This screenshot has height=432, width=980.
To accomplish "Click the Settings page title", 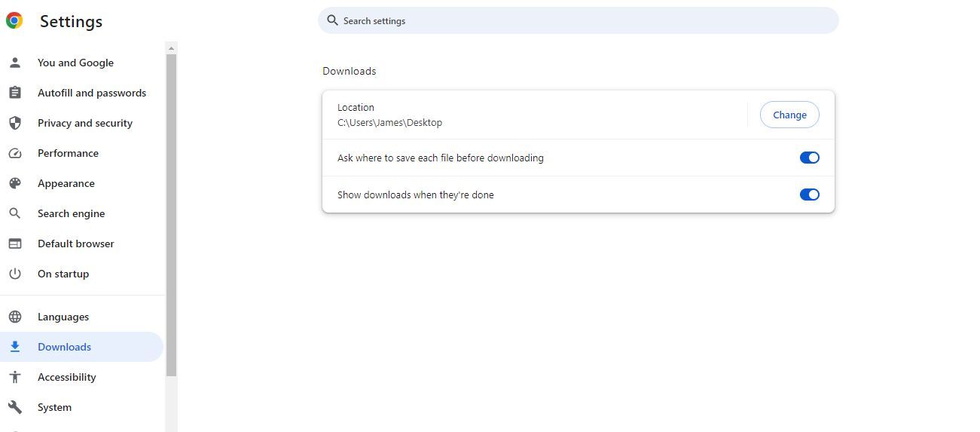I will (71, 22).
